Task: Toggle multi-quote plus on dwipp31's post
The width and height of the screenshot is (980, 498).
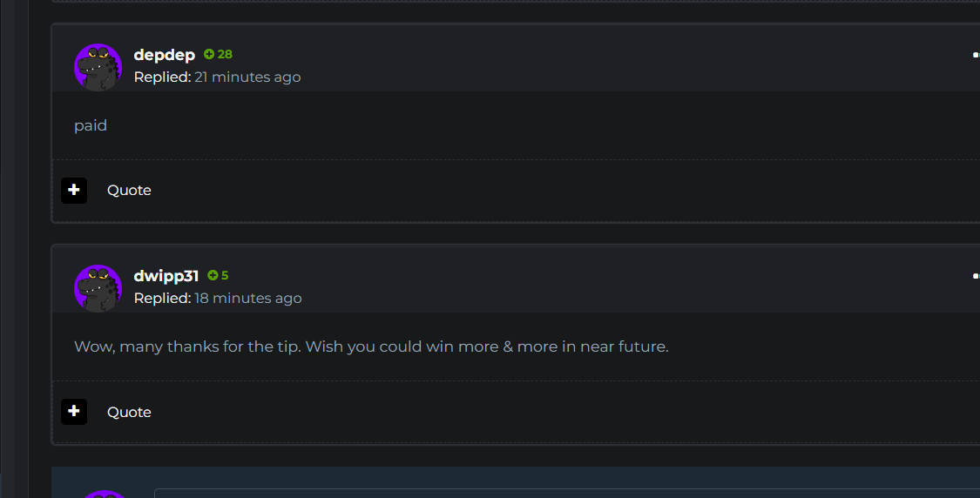Action: [74, 412]
